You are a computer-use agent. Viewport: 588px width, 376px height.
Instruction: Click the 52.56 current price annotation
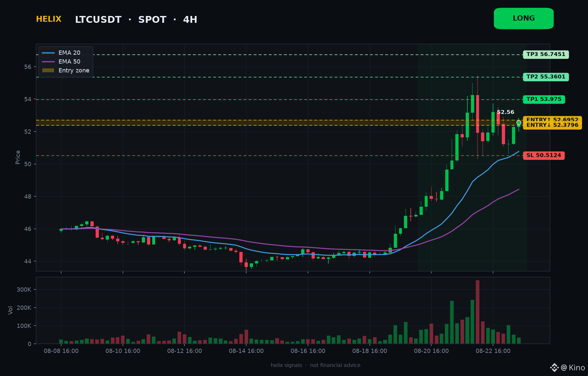[x=505, y=112]
